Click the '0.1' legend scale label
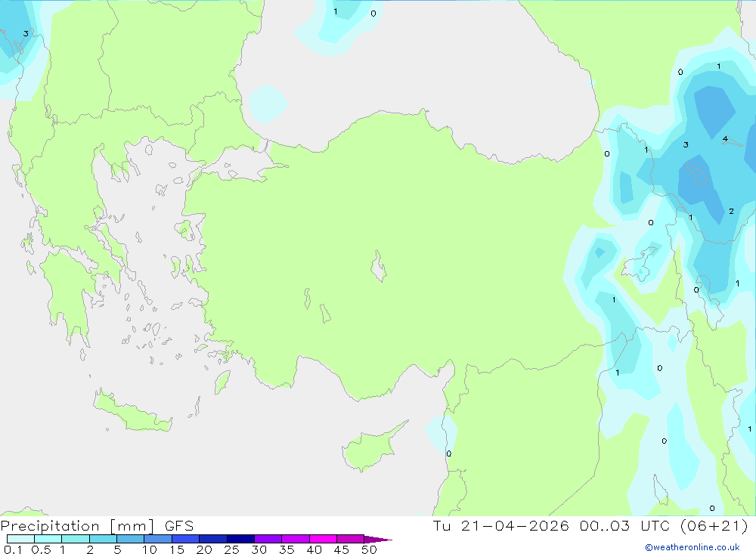756x554 pixels. (x=13, y=549)
